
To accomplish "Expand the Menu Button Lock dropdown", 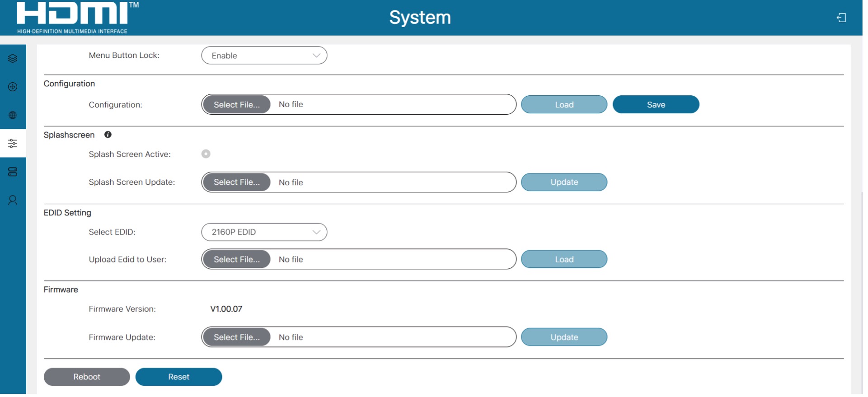I will pyautogui.click(x=264, y=56).
